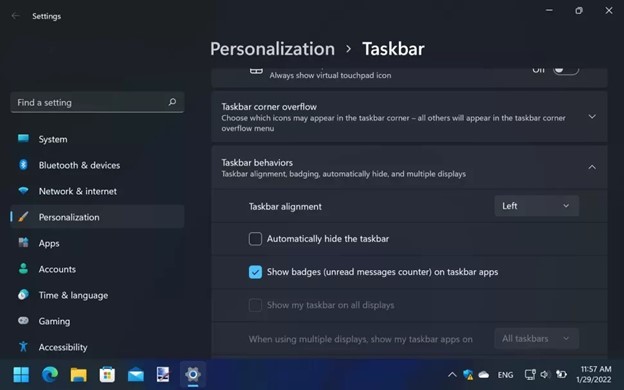
Task: Expand Taskbar corner overflow chevron
Action: pos(592,117)
